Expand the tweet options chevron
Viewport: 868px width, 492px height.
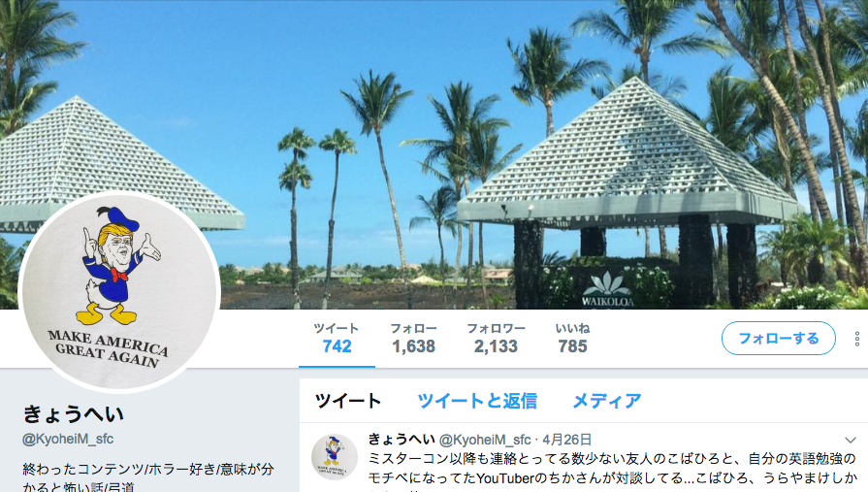(851, 441)
